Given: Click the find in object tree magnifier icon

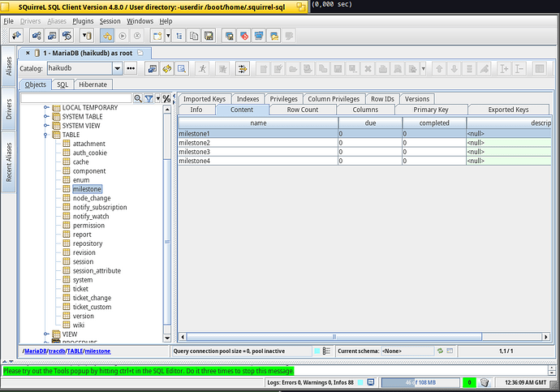Looking at the screenshot, I should coord(182,68).
